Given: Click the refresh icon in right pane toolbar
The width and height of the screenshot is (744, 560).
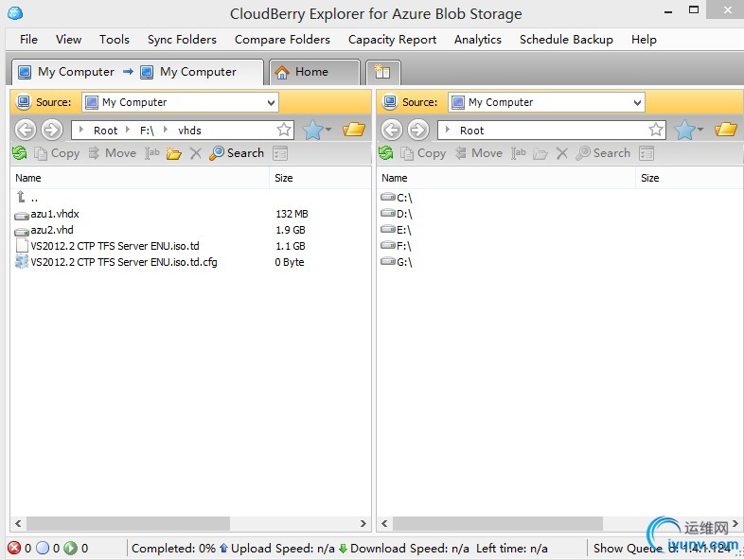Looking at the screenshot, I should coord(386,152).
